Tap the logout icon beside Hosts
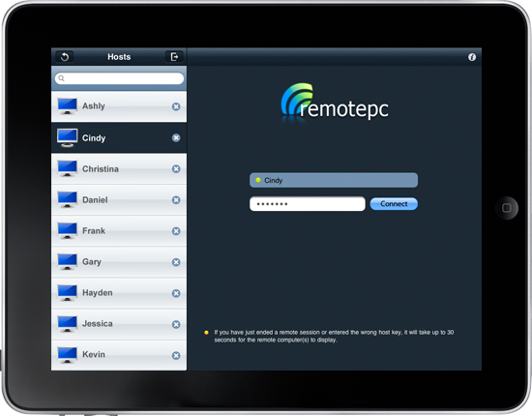The width and height of the screenshot is (532, 416). point(174,57)
